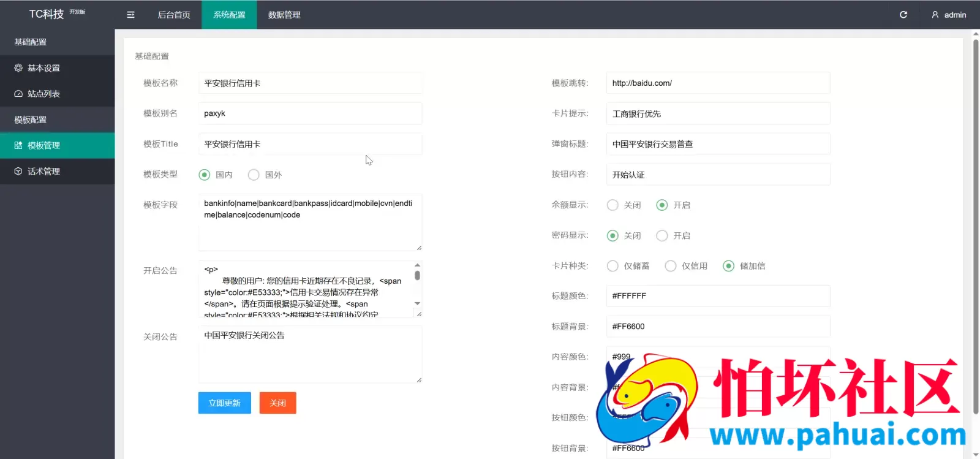Set 余额显示 to 关闭
This screenshot has height=459, width=980.
[x=612, y=205]
